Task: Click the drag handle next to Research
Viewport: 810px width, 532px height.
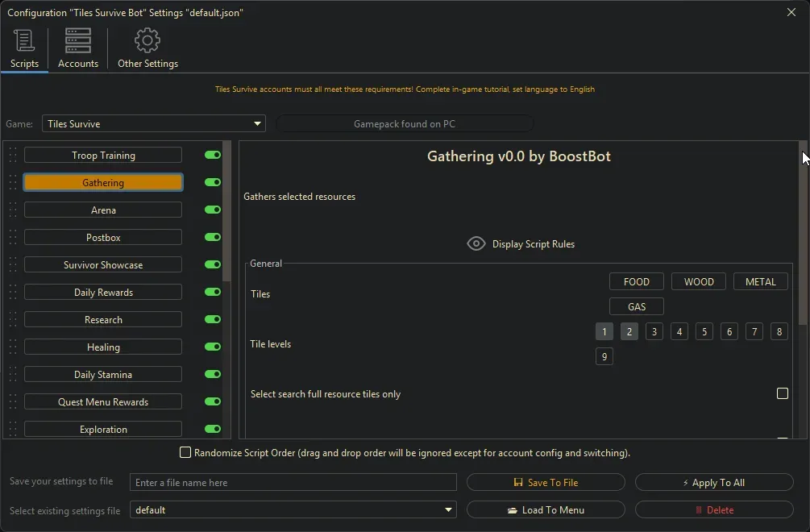Action: [x=13, y=320]
